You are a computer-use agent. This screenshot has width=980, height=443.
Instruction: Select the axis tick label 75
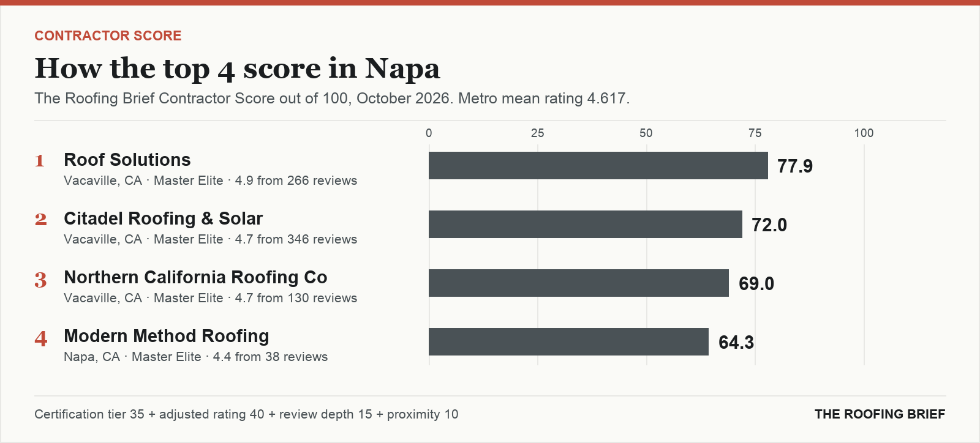755,133
